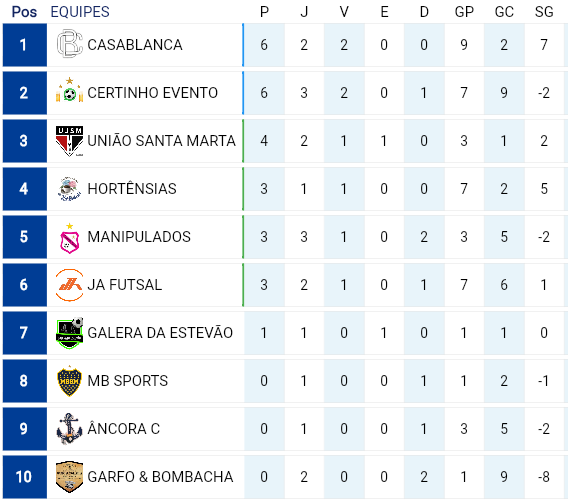The height and width of the screenshot is (502, 568).
Task: Open the CASABLANCA team name link
Action: (x=135, y=45)
